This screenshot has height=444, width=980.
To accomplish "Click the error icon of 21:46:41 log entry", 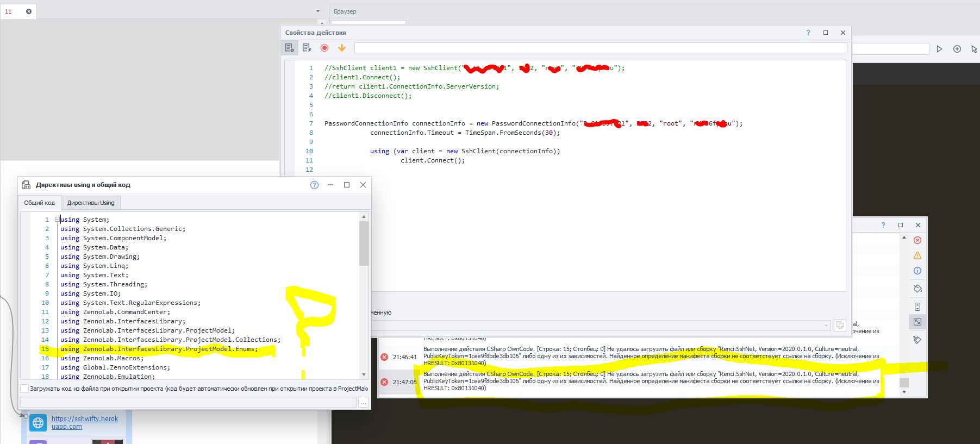I will 384,357.
